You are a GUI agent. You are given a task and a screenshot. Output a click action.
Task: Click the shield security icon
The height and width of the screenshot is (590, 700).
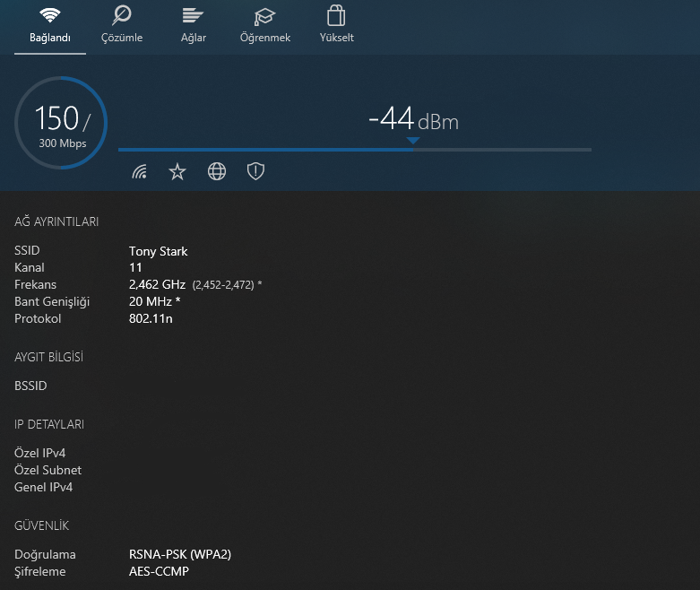click(255, 171)
